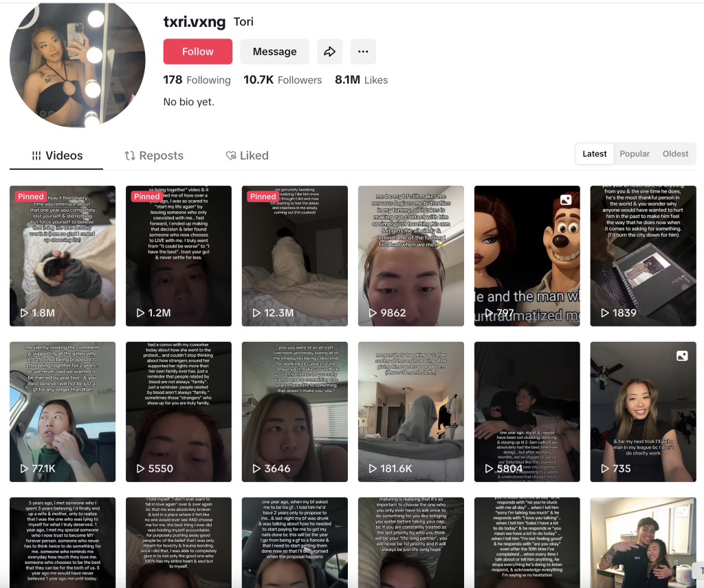Open the three-dots more options menu

363,52
